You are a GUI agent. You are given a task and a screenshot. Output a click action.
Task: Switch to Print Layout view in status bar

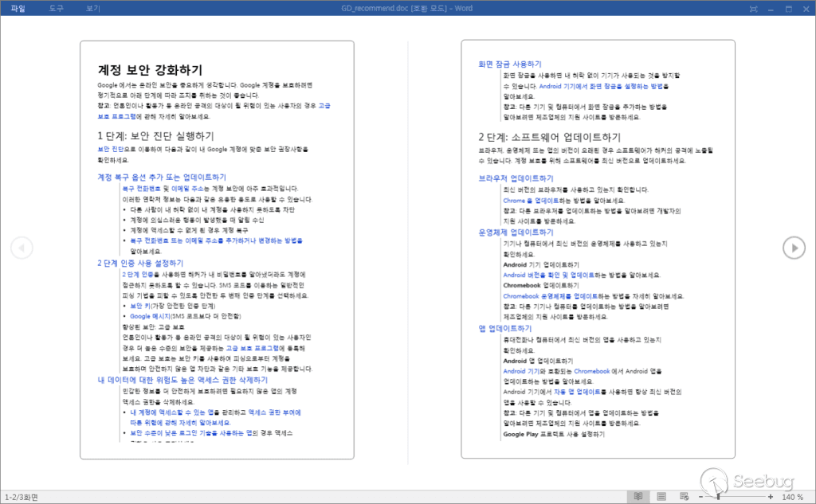(661, 497)
